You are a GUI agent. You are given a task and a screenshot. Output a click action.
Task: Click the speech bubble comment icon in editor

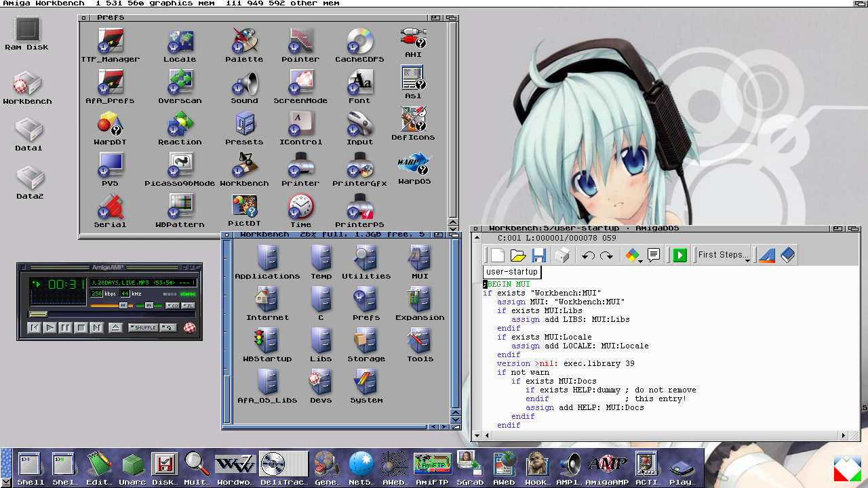pyautogui.click(x=654, y=255)
